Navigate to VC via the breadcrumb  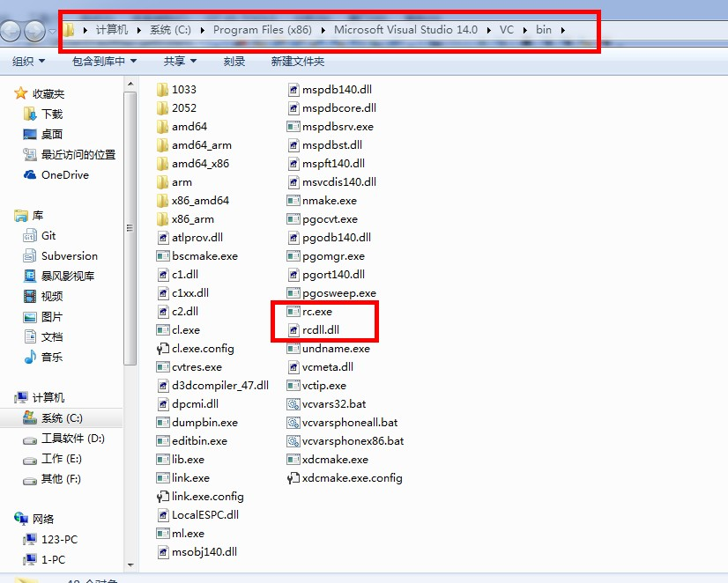[507, 29]
